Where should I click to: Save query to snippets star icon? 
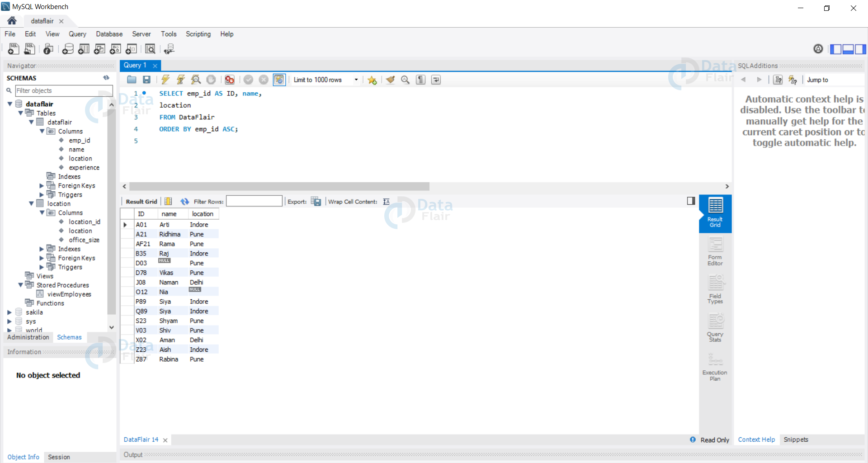(372, 80)
